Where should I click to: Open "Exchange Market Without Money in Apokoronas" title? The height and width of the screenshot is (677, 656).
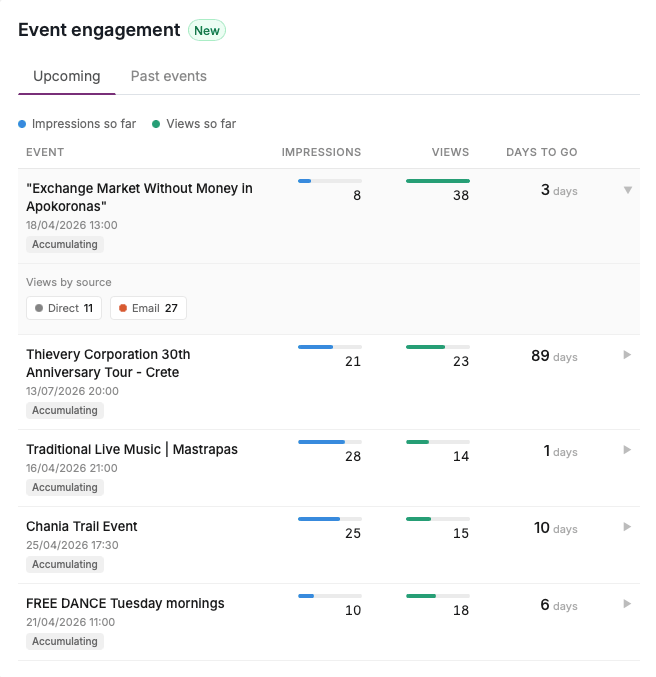139,197
